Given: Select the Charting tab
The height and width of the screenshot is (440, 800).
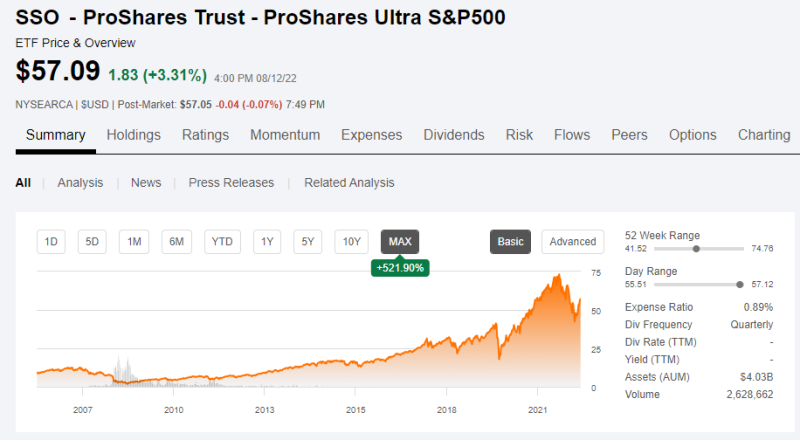Looking at the screenshot, I should click(x=764, y=135).
